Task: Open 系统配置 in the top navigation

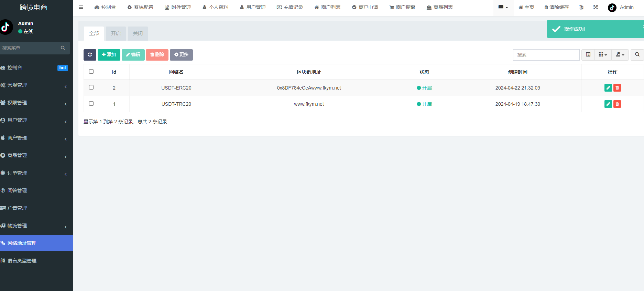Action: 140,7
